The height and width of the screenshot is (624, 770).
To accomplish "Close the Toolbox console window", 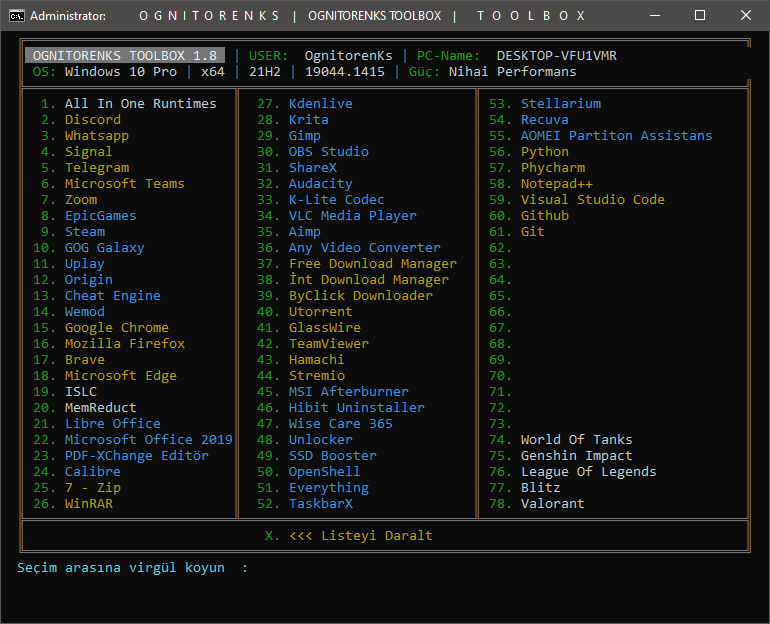I will pos(745,15).
